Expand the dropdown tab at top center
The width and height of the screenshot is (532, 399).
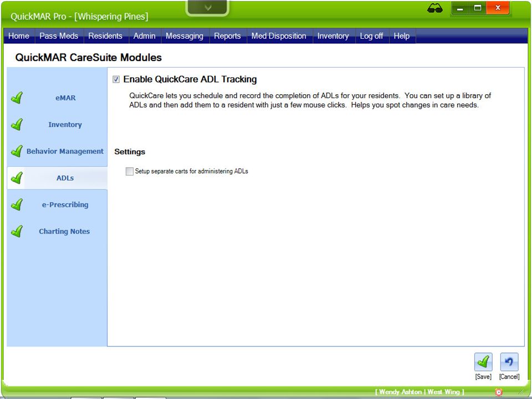coord(208,7)
